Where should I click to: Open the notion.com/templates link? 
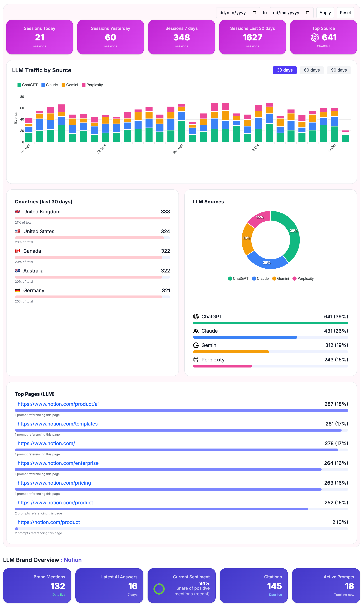[x=57, y=423]
